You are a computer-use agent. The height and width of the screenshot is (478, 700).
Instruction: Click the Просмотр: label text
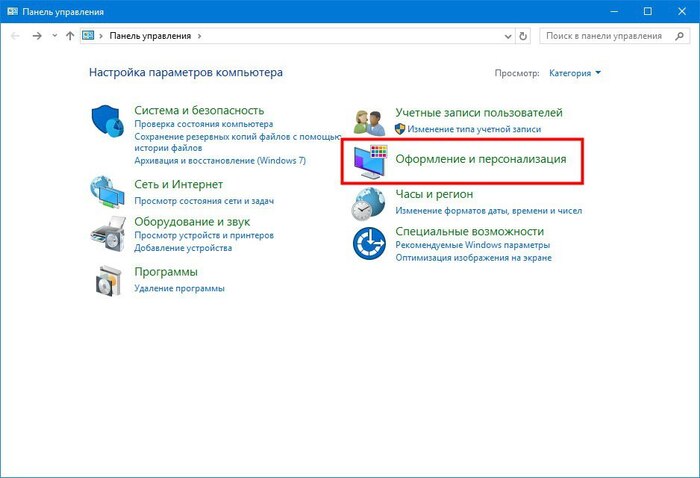pyautogui.click(x=517, y=73)
